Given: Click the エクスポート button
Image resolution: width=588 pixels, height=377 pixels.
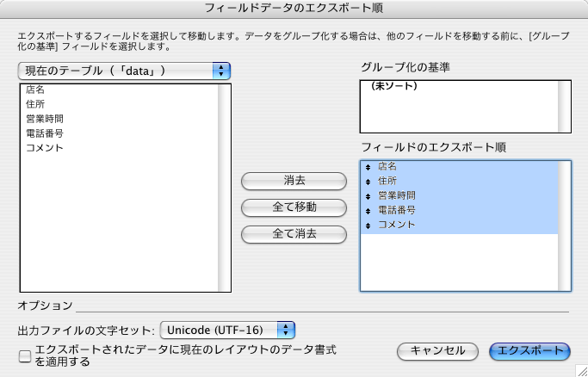Looking at the screenshot, I should (x=529, y=351).
